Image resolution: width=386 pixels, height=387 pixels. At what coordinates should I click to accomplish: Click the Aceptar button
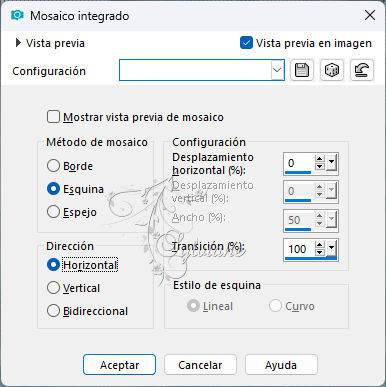point(119,365)
